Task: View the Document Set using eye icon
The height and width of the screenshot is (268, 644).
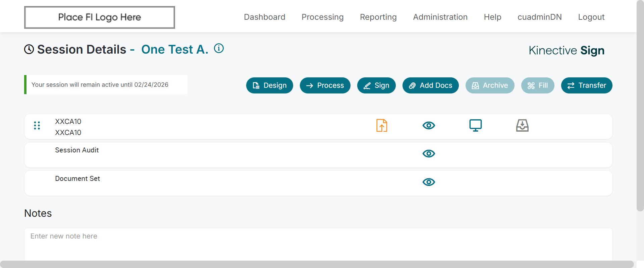Action: [429, 182]
